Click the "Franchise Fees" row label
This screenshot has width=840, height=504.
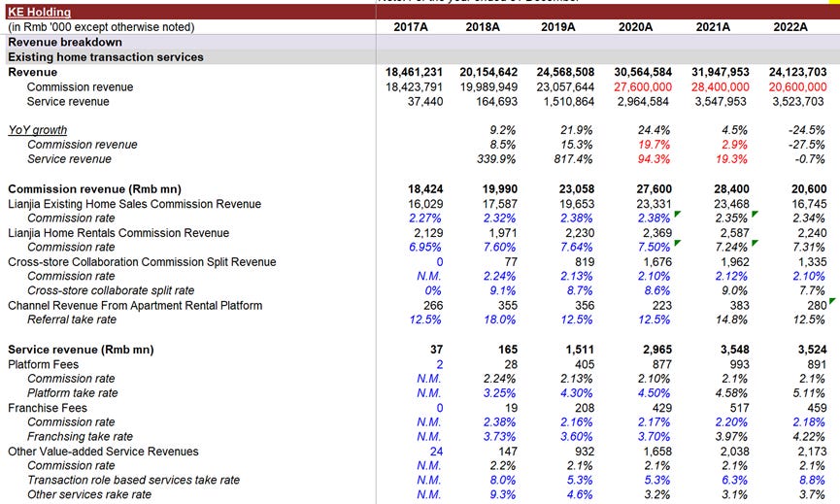[48, 408]
